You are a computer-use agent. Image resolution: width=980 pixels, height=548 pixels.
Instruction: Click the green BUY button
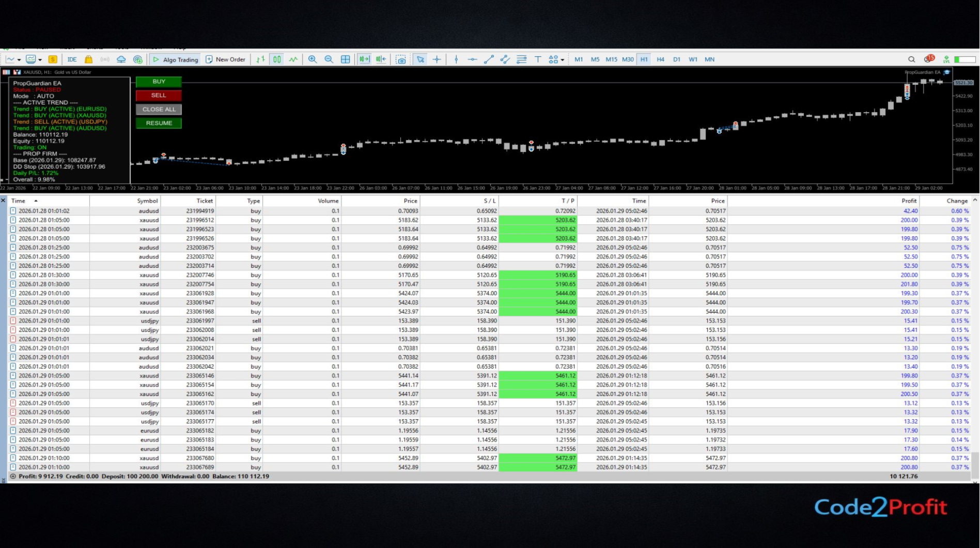(159, 82)
